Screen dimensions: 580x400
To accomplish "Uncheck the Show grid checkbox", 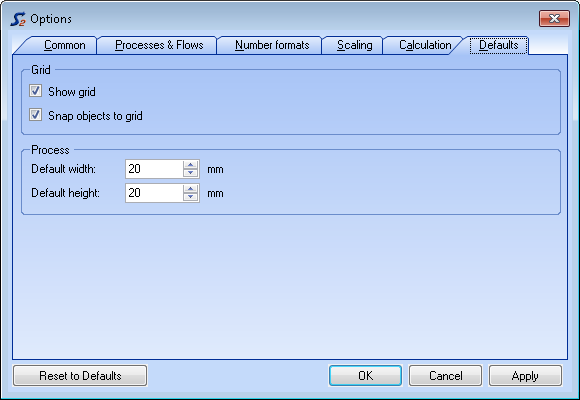I will [36, 91].
